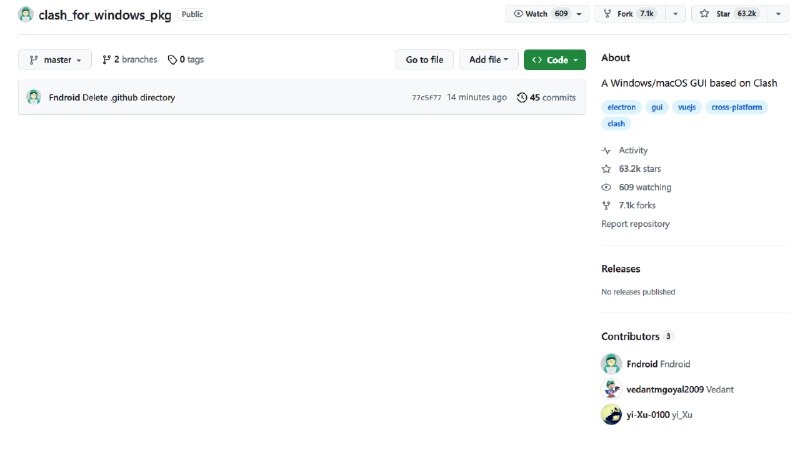This screenshot has height=450, width=800.
Task: Expand the master branch dropdown
Action: click(55, 60)
